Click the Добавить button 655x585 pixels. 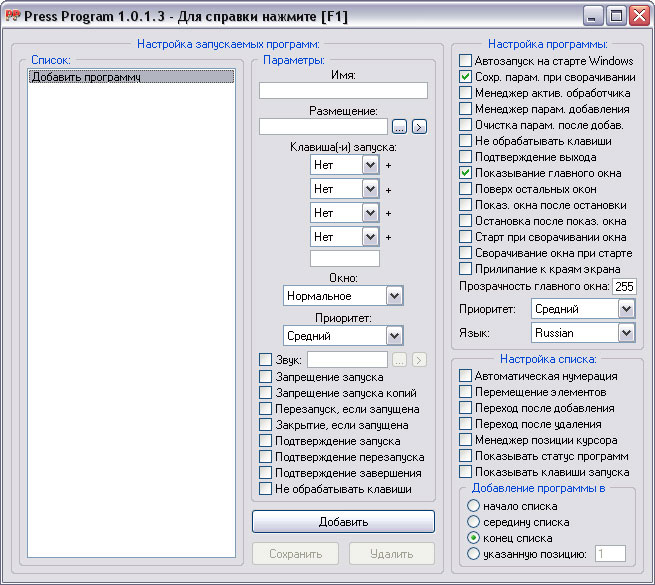click(x=343, y=521)
